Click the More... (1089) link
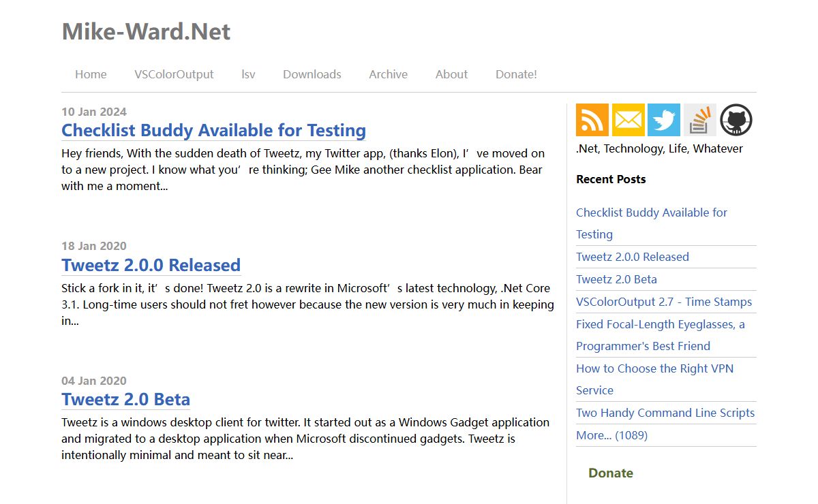The width and height of the screenshot is (818, 504). pos(611,435)
